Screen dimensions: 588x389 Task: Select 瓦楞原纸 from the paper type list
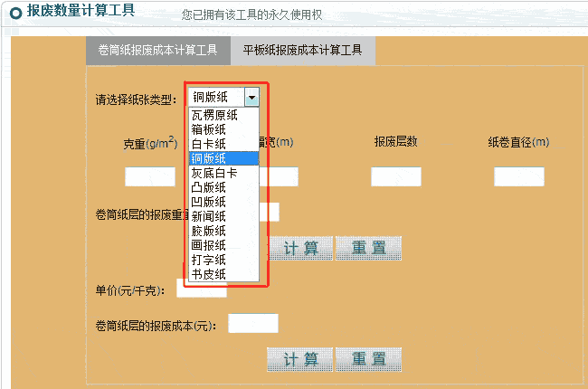(214, 115)
